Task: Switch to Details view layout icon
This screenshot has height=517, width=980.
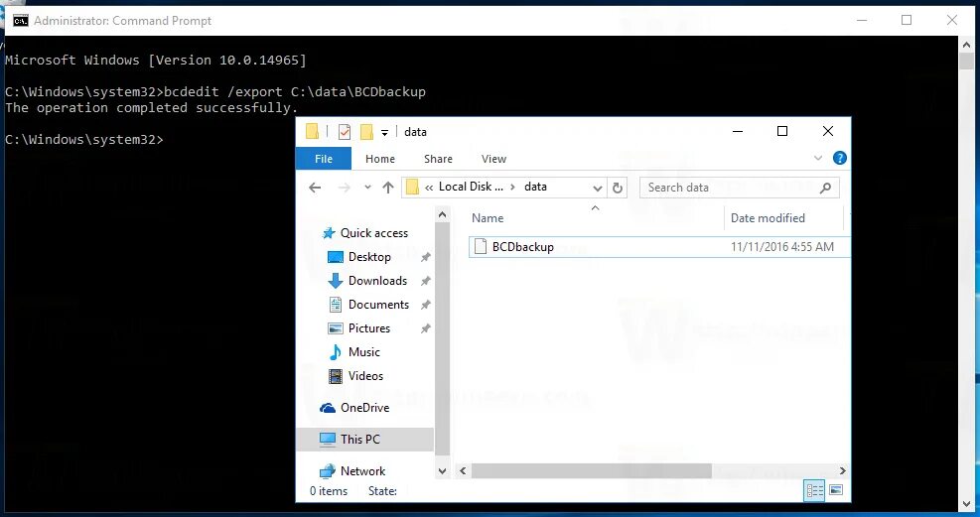Action: [814, 491]
